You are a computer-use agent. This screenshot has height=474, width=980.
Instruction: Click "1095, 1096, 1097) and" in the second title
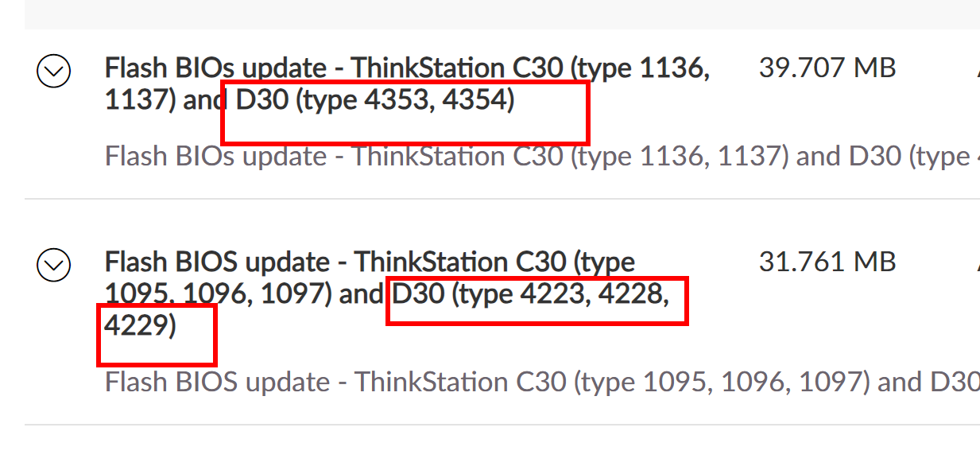point(245,294)
